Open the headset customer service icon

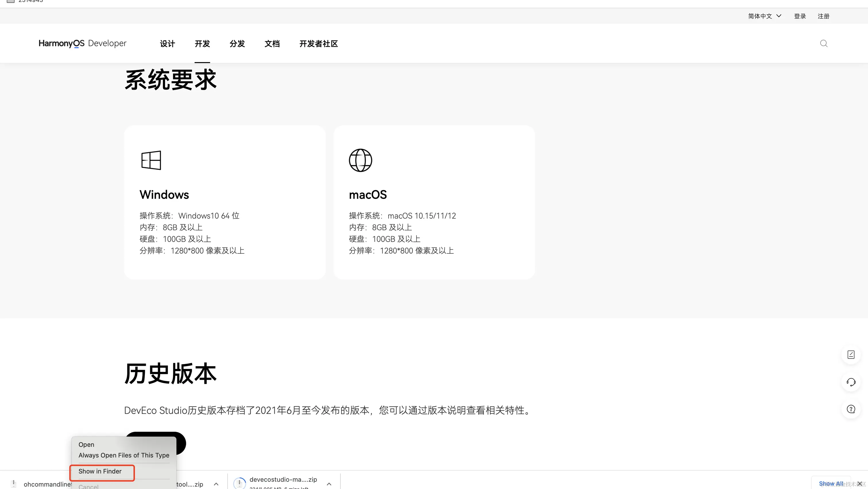click(x=851, y=382)
